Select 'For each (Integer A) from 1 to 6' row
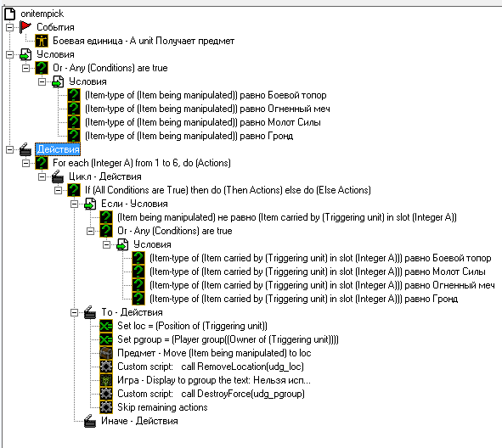The height and width of the screenshot is (448, 502). [142, 163]
